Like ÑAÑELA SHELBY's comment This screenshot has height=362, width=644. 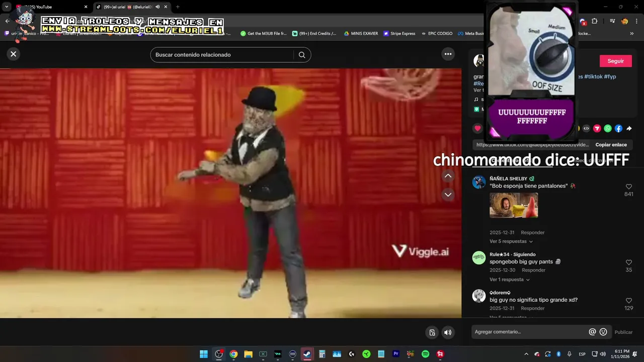point(629,187)
